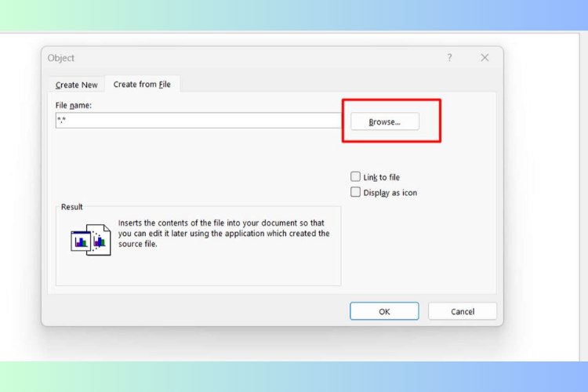Tick the Display as icon checkbox

point(355,192)
